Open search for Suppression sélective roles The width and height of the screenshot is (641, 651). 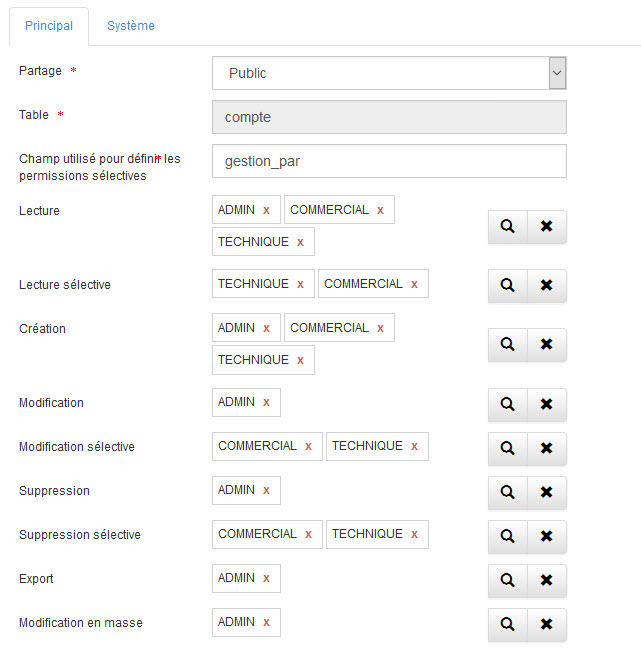(507, 536)
